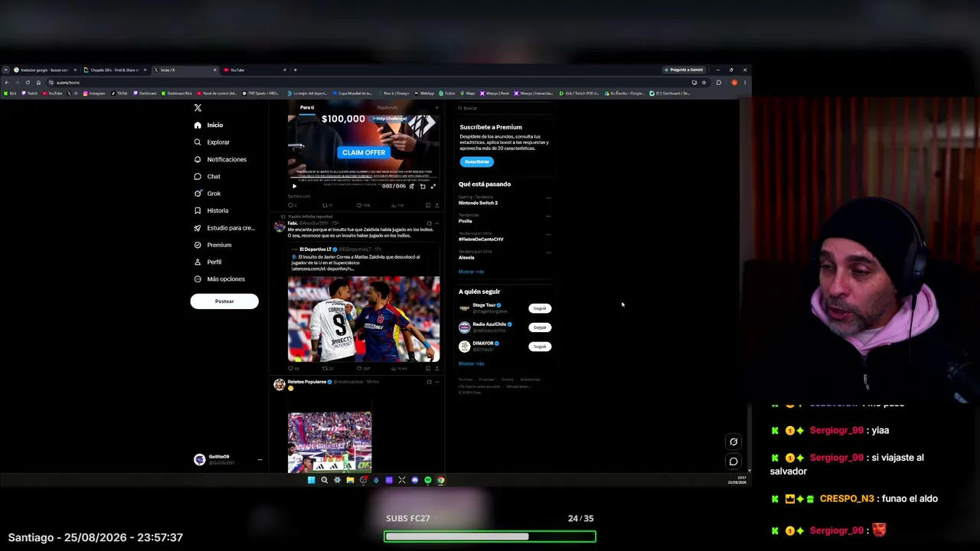
Task: Open the Nintendo Switch 2 trend
Action: click(x=479, y=203)
